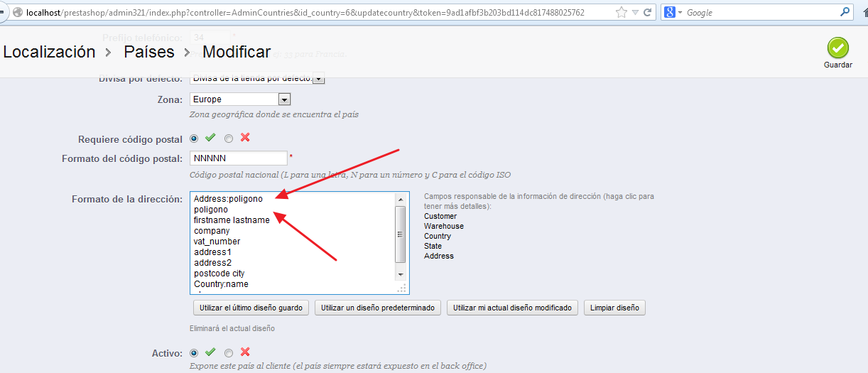Click the browser address bar URL

305,12
